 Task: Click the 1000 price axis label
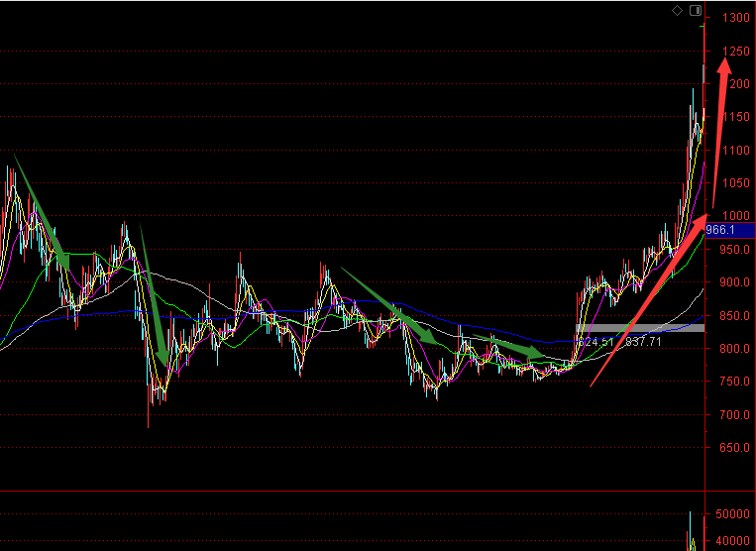736,216
